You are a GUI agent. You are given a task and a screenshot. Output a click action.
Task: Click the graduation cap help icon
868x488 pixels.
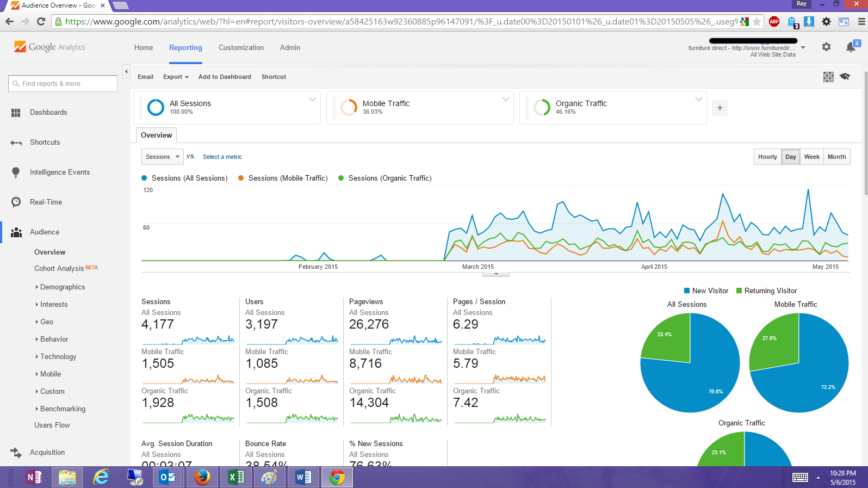[x=845, y=77]
